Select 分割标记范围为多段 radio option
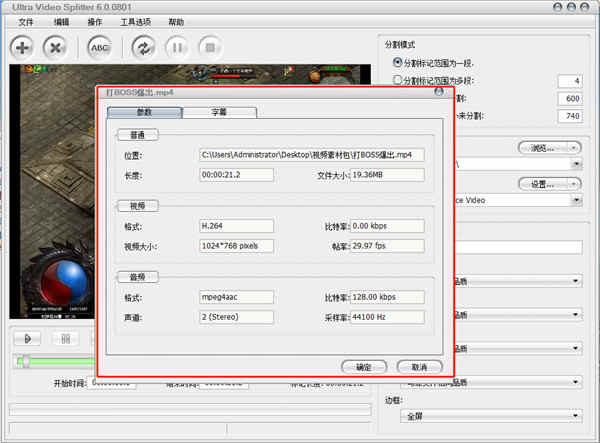Image resolution: width=600 pixels, height=443 pixels. (398, 80)
